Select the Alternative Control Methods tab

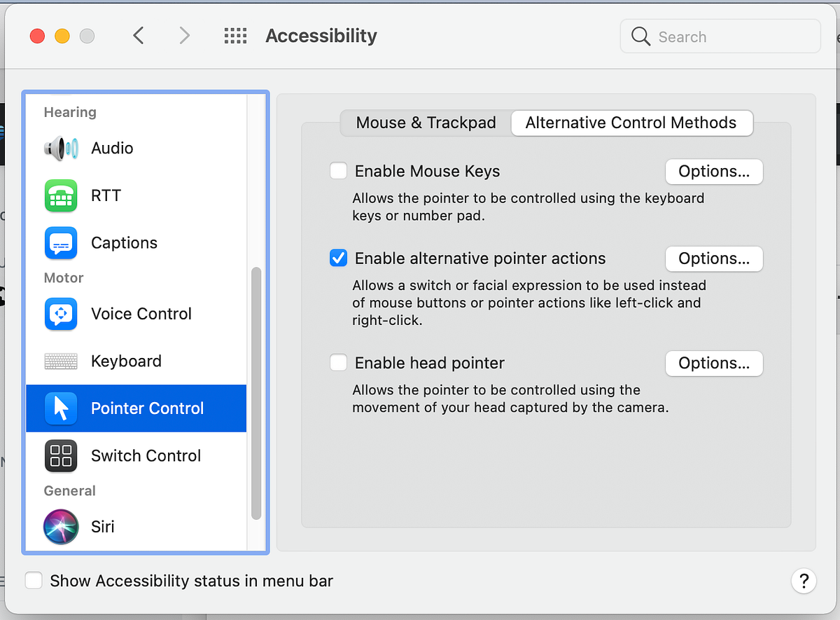(x=631, y=123)
